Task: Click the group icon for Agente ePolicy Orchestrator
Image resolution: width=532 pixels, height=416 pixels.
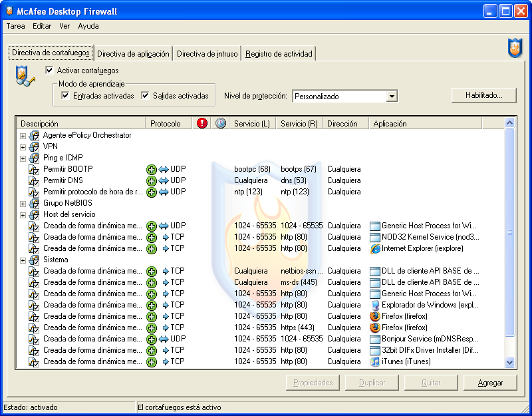Action: (x=34, y=136)
